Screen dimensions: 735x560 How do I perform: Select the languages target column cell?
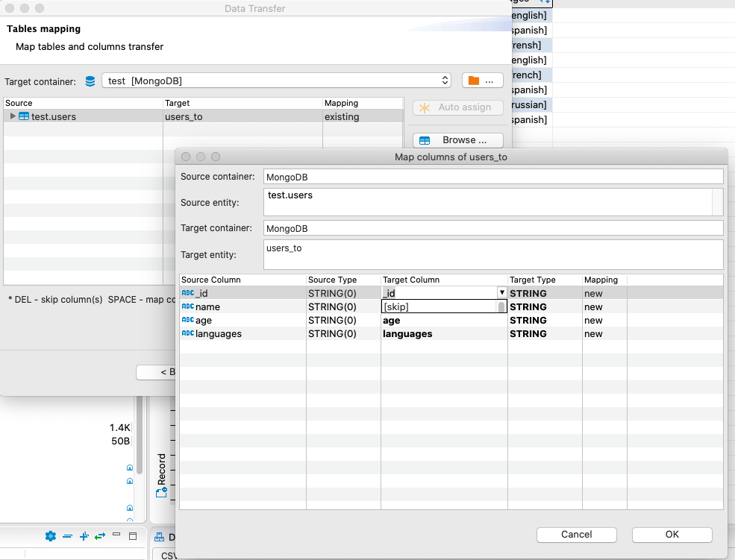click(x=444, y=334)
